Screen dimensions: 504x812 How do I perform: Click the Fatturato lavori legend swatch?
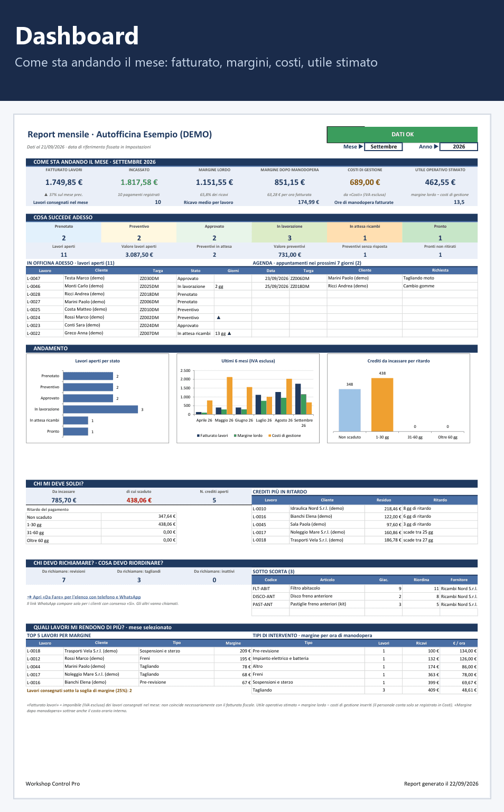pos(198,436)
